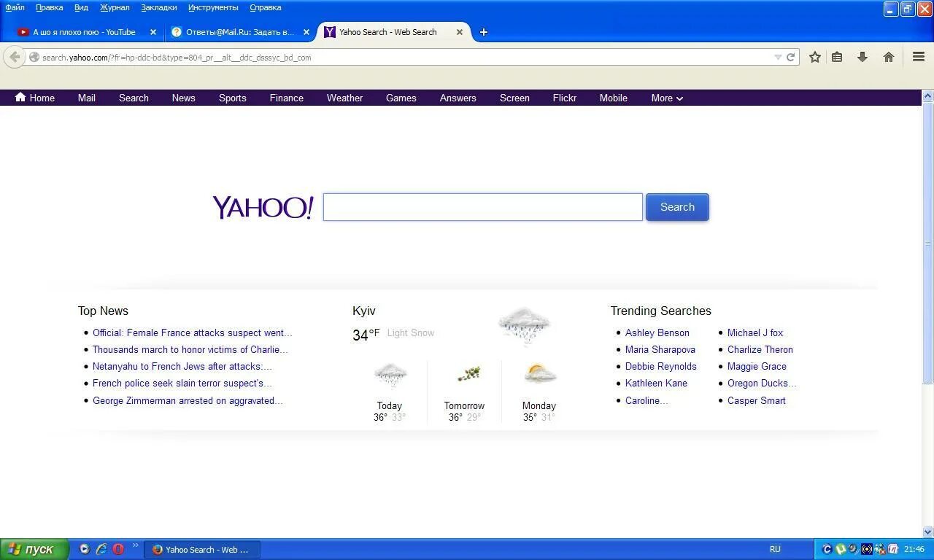Open the Вид menu
This screenshot has height=560, width=934.
(81, 7)
